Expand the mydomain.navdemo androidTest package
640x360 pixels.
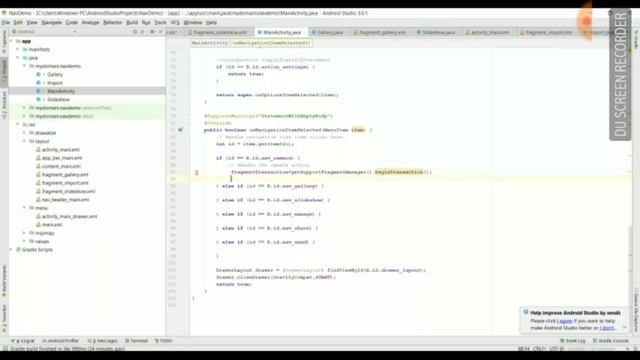[24, 108]
